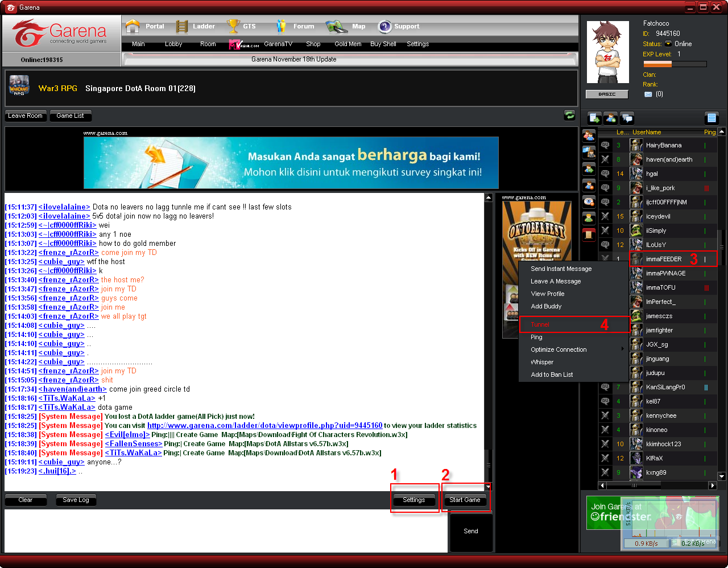Click the EXP Level progress bar

coord(675,64)
